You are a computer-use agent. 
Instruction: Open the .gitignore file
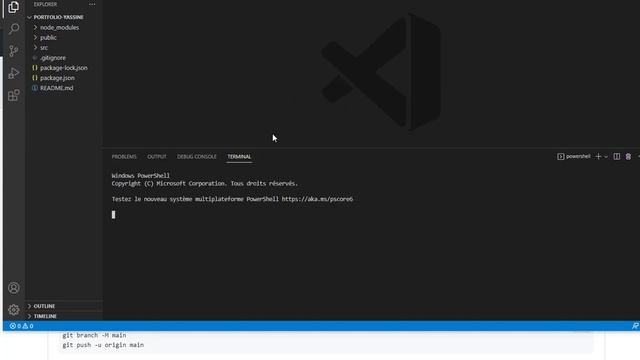coord(53,58)
